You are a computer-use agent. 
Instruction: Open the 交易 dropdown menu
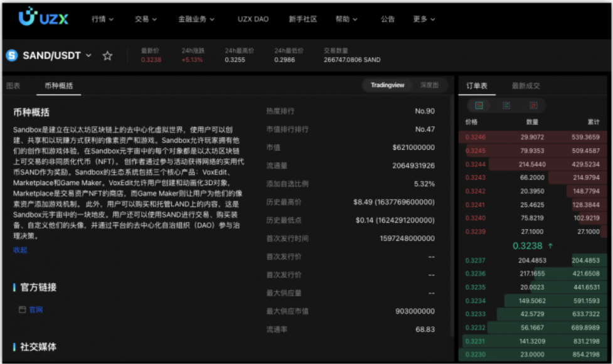[146, 19]
